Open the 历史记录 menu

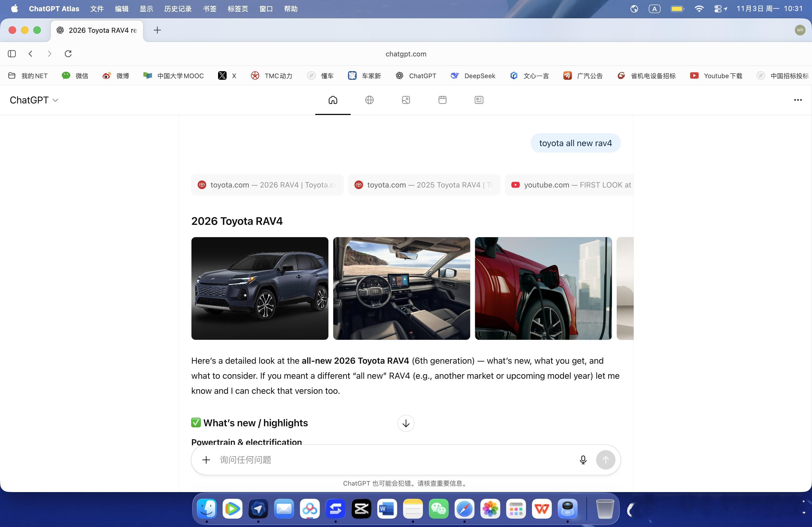[x=178, y=9]
